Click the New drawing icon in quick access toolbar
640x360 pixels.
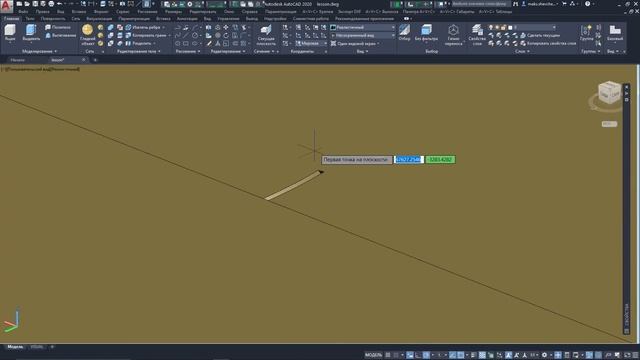[19, 4]
